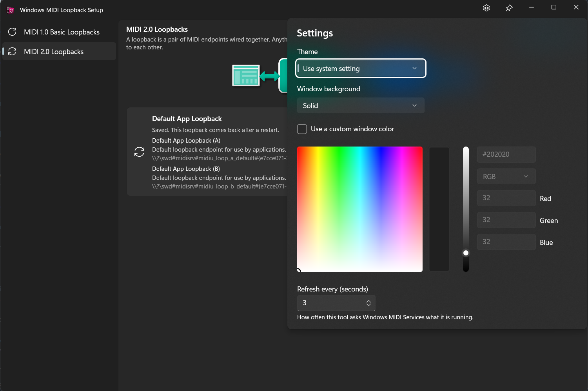The width and height of the screenshot is (588, 391).
Task: Click the midiu_loop_a_default device path
Action: pos(220,158)
